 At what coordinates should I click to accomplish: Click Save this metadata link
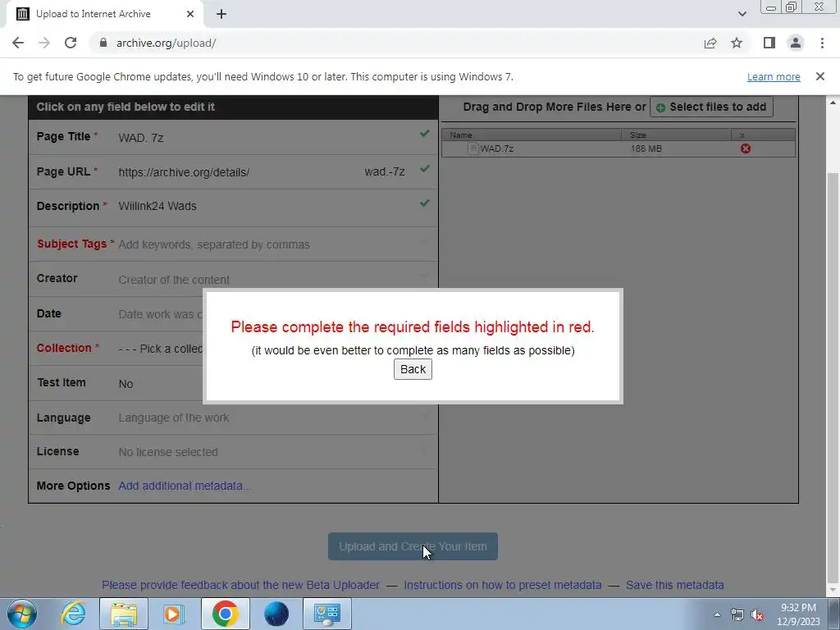[x=674, y=585]
